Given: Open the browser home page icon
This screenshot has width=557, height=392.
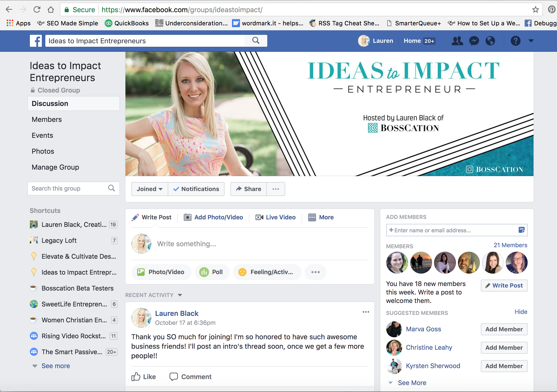Looking at the screenshot, I should pos(51,10).
